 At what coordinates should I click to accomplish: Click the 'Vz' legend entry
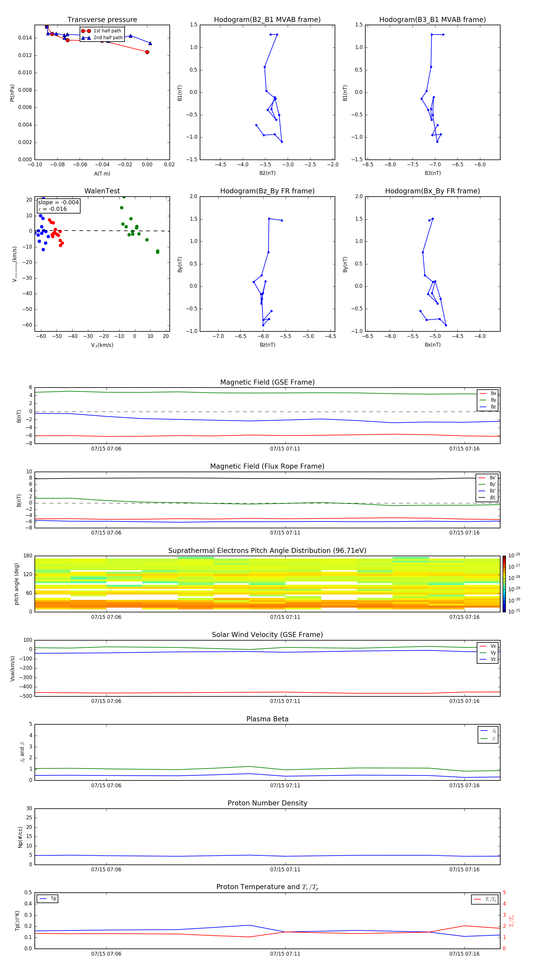click(488, 659)
